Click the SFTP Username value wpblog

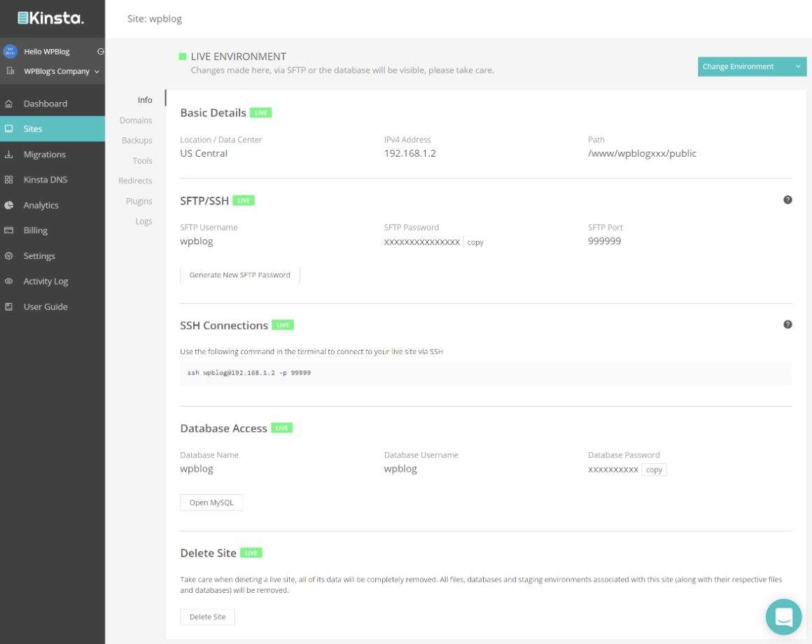click(196, 241)
